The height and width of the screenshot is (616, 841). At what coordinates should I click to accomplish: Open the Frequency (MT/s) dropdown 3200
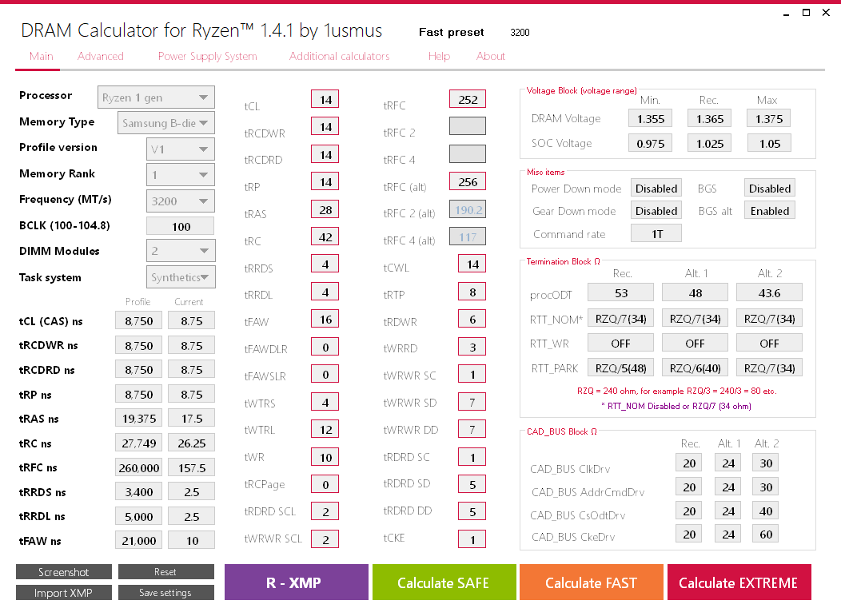(180, 201)
